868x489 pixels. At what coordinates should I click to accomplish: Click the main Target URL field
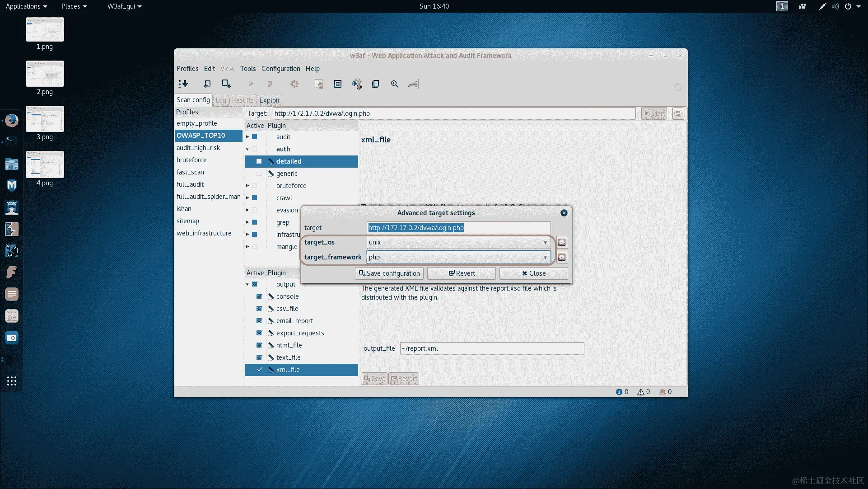pyautogui.click(x=454, y=113)
